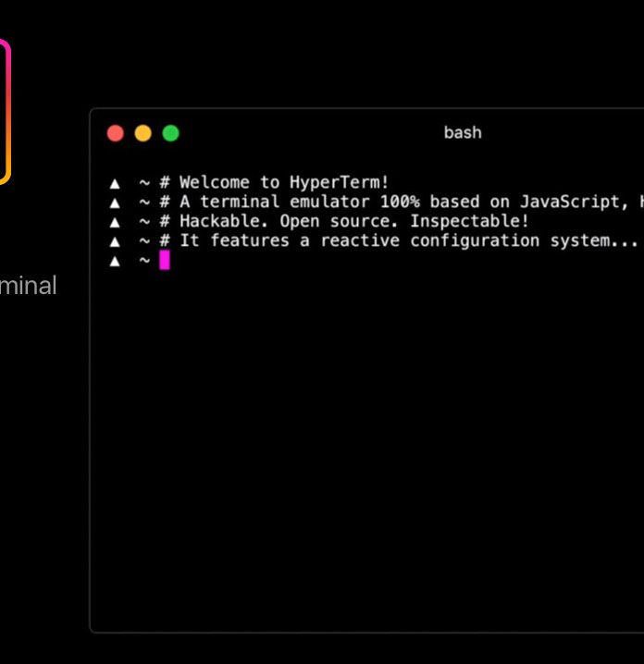The height and width of the screenshot is (664, 644).
Task: Click triangle prompt on the Hackable line
Action: (x=115, y=222)
